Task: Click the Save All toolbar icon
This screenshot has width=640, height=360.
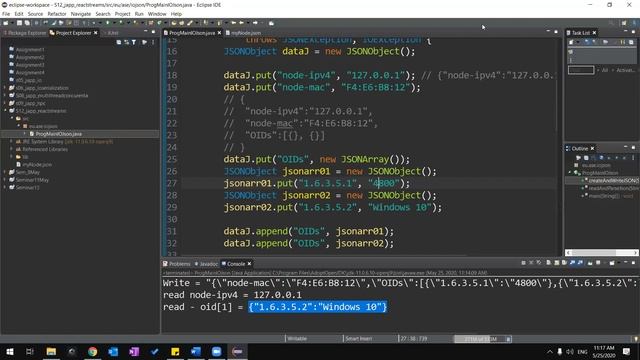Action: [27, 23]
